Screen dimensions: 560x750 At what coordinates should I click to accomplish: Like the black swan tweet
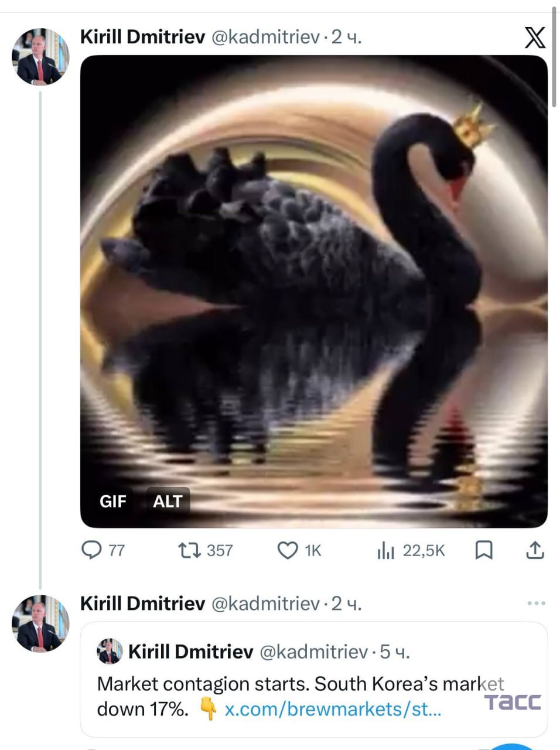pos(287,550)
